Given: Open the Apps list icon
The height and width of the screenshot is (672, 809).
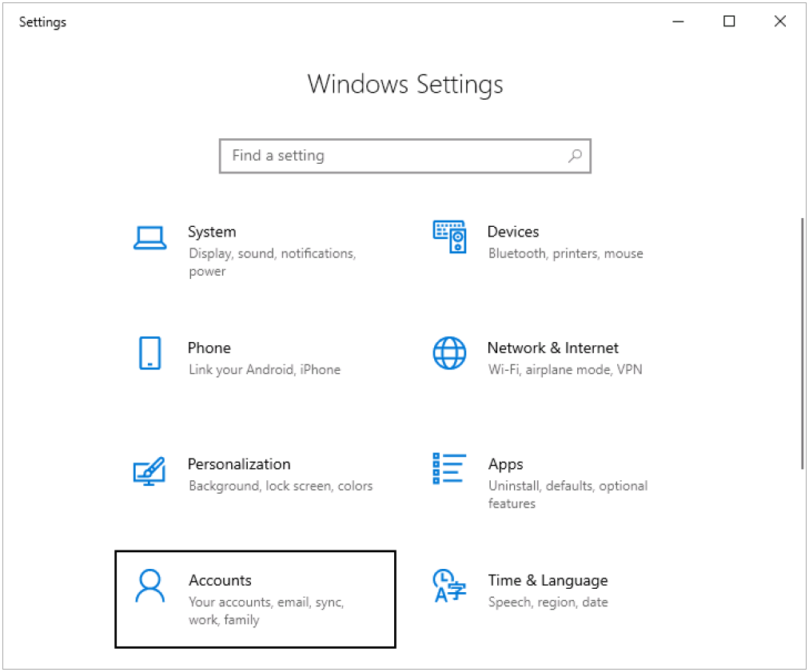Looking at the screenshot, I should [x=449, y=468].
